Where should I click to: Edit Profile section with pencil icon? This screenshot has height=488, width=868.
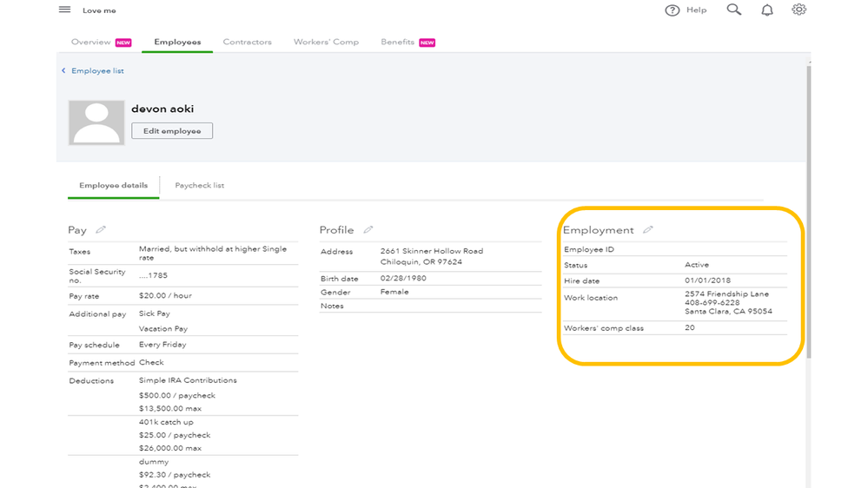tap(368, 230)
